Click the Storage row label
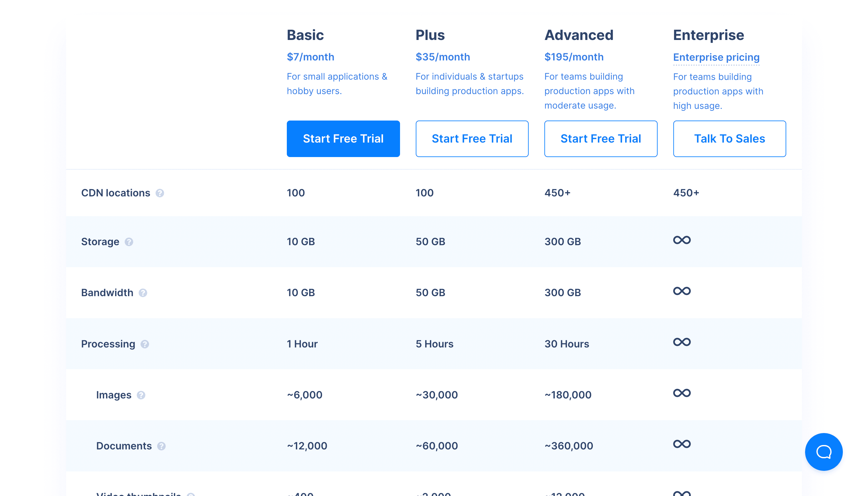 [x=100, y=242]
